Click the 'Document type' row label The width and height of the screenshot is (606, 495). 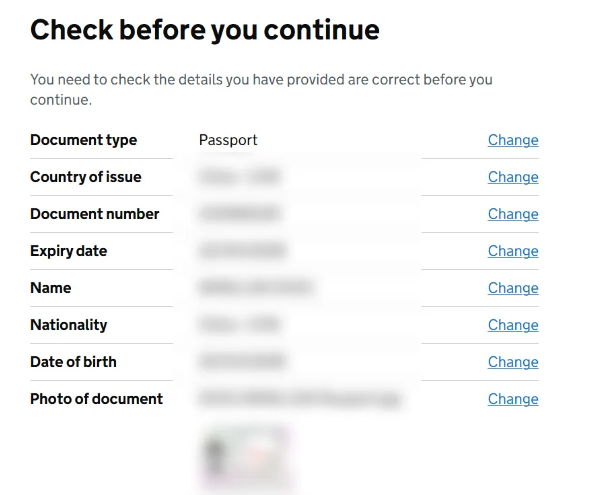[83, 140]
